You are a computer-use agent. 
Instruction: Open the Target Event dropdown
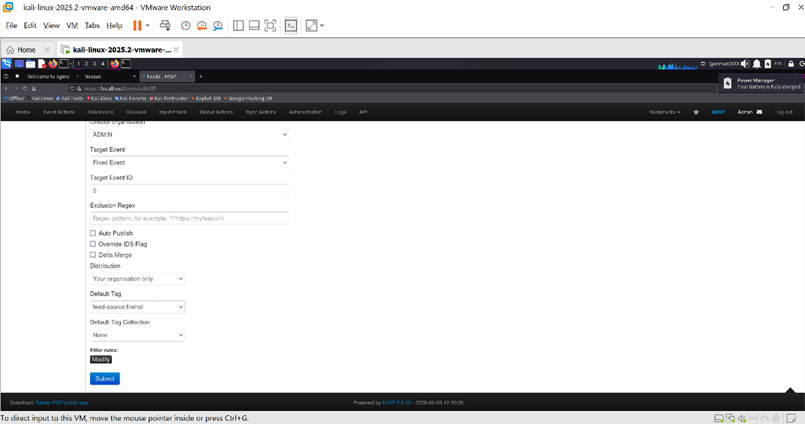click(x=189, y=162)
